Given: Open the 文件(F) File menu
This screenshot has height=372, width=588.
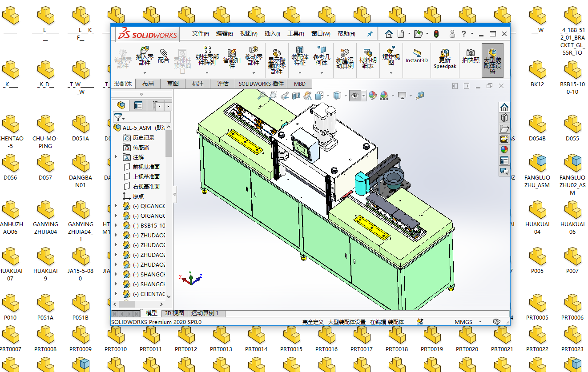Looking at the screenshot, I should tap(201, 34).
